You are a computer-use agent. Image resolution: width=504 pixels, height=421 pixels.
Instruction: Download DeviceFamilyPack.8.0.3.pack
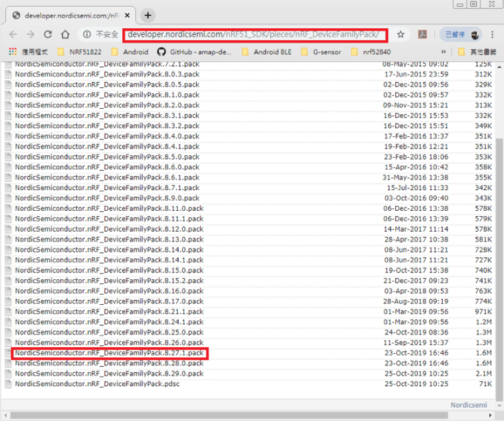click(x=107, y=74)
